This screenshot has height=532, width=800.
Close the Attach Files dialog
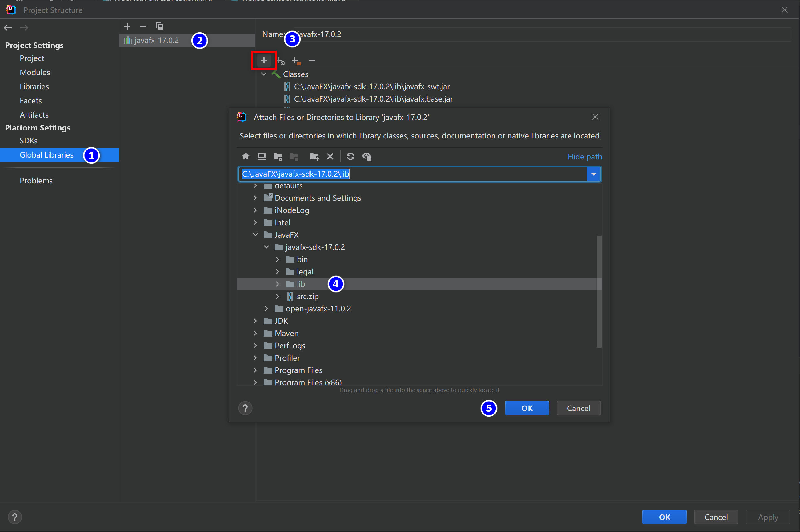(595, 117)
